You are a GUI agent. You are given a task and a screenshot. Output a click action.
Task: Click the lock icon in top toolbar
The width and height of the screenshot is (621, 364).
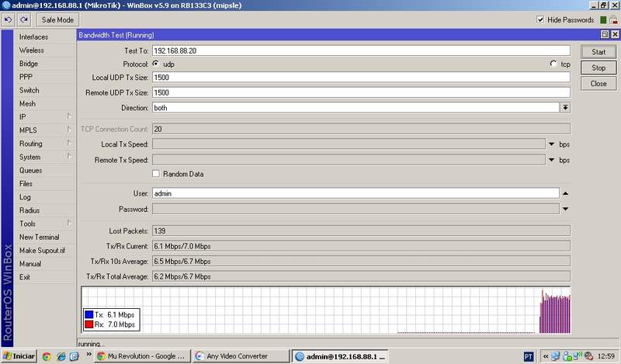pyautogui.click(x=613, y=20)
